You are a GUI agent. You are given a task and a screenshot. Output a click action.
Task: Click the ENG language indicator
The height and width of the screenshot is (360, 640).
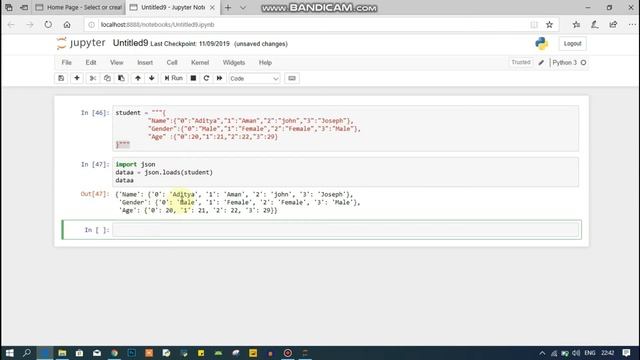click(x=590, y=353)
